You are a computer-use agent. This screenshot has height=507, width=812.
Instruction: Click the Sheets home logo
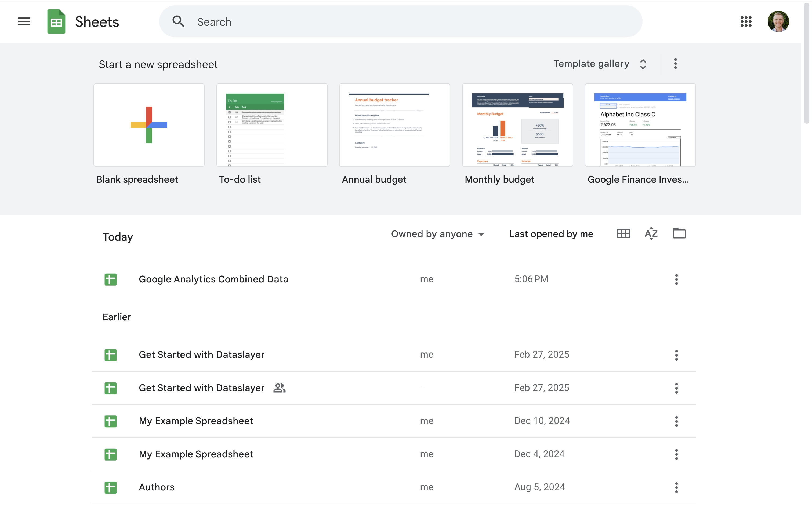[x=83, y=21]
